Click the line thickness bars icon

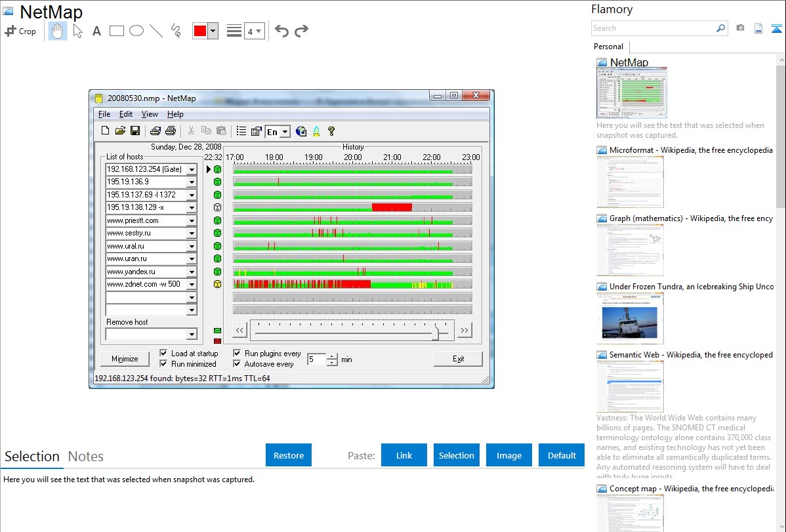tap(234, 31)
